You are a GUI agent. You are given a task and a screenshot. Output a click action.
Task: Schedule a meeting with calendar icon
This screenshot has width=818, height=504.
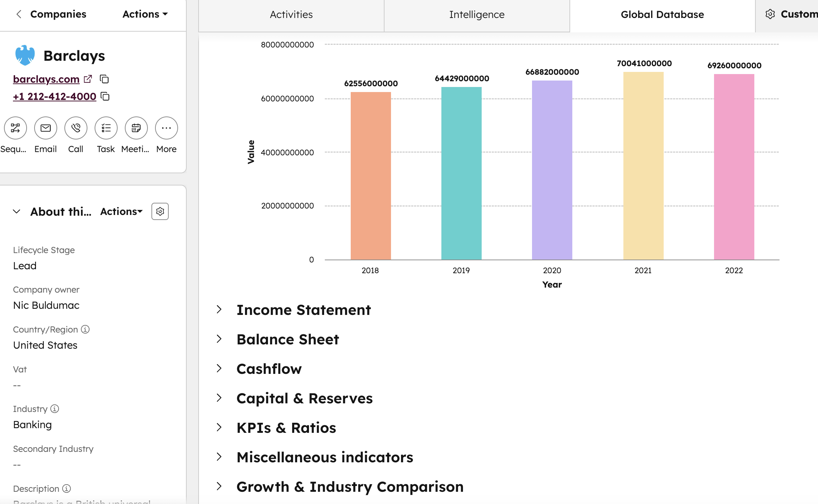click(x=136, y=128)
